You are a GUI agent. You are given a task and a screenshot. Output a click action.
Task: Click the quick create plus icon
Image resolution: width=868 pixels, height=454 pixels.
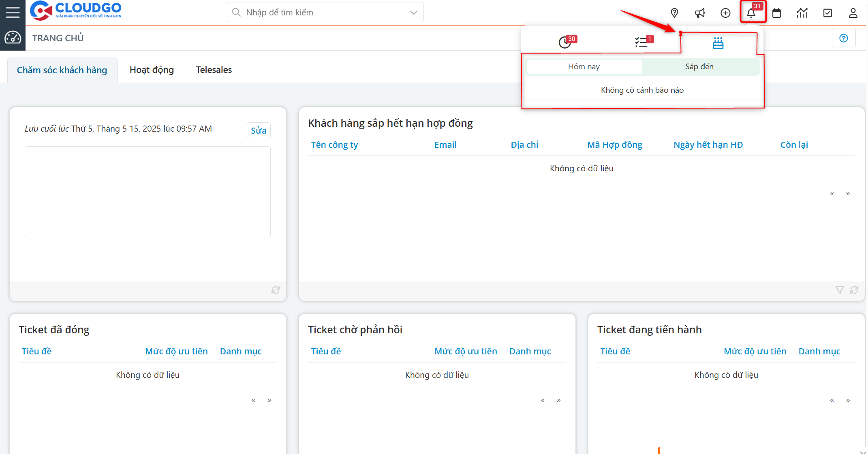coord(725,13)
